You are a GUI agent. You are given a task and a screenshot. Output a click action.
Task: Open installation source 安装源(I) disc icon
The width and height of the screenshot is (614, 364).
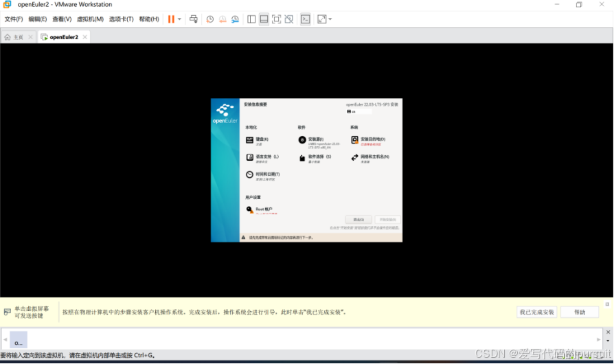click(x=302, y=139)
